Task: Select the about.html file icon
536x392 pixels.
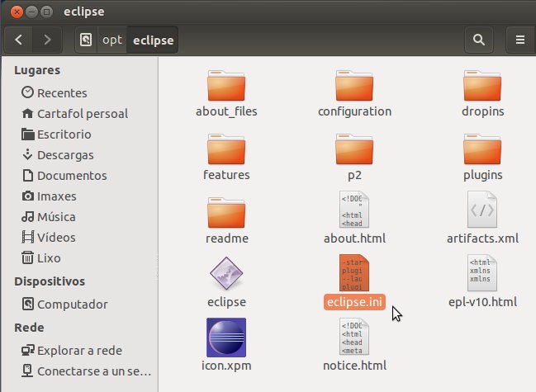Action: click(354, 210)
